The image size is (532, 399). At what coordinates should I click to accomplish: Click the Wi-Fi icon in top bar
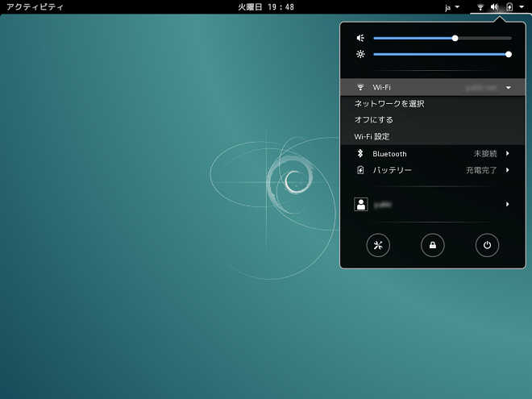[x=480, y=6]
